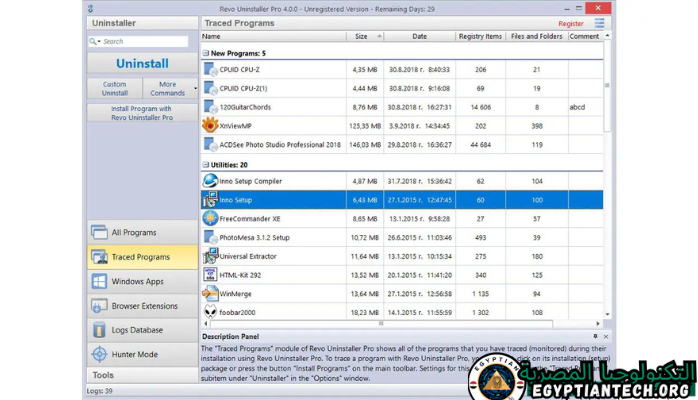Open the More Commands dropdown
Screen dimensions: 698x400
(x=167, y=88)
